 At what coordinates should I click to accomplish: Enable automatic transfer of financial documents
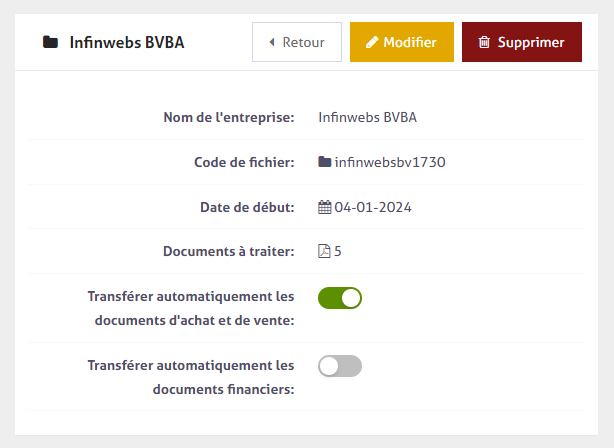tap(340, 366)
